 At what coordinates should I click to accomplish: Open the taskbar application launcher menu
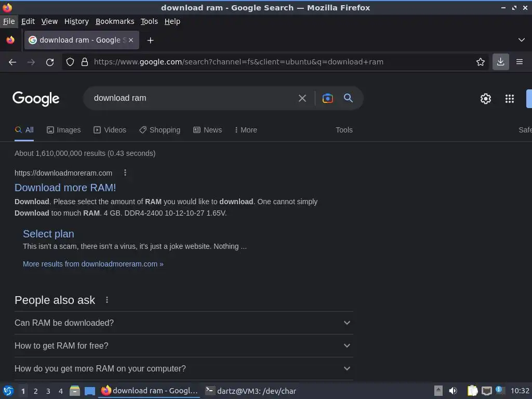pos(8,391)
